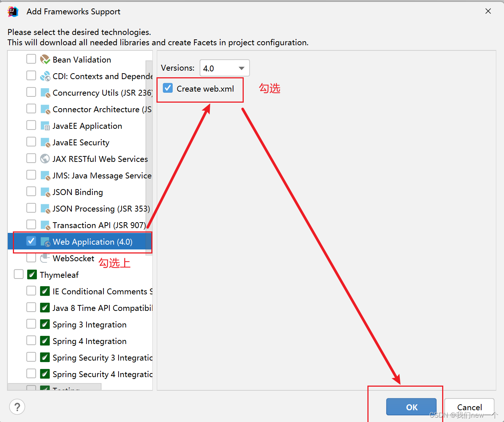Select the JavaEE Application row text

[87, 126]
